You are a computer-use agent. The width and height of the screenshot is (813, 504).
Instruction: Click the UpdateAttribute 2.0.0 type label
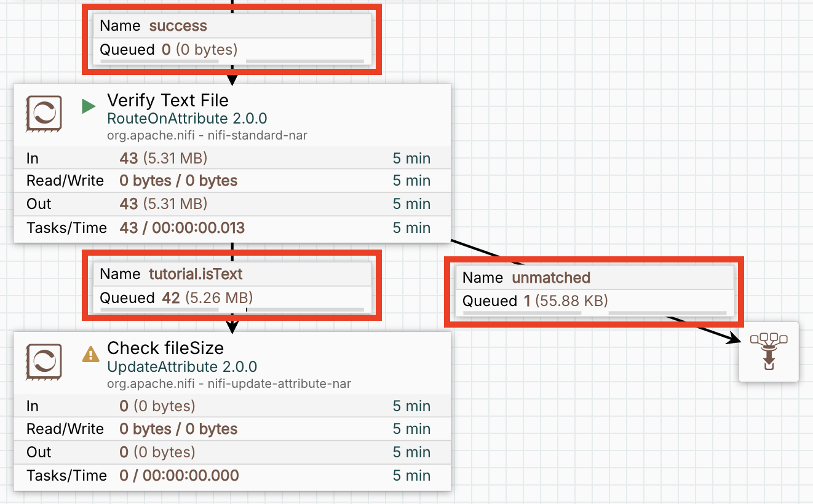point(181,367)
